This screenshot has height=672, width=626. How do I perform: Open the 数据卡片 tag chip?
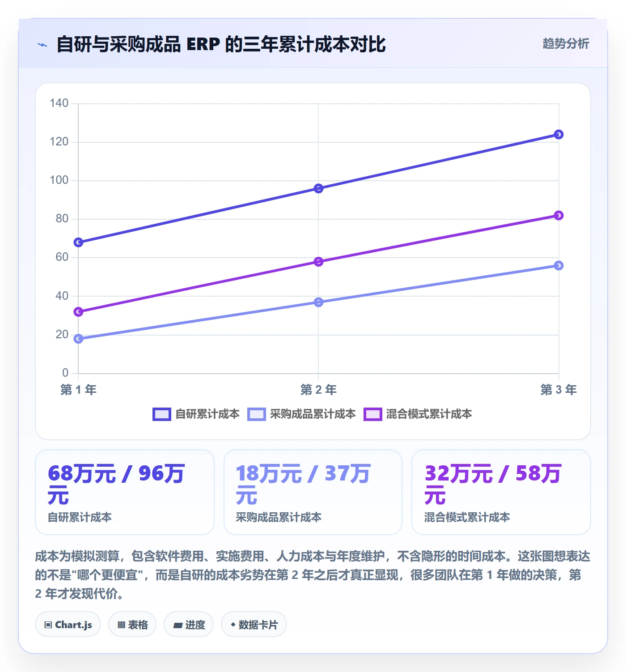point(254,625)
